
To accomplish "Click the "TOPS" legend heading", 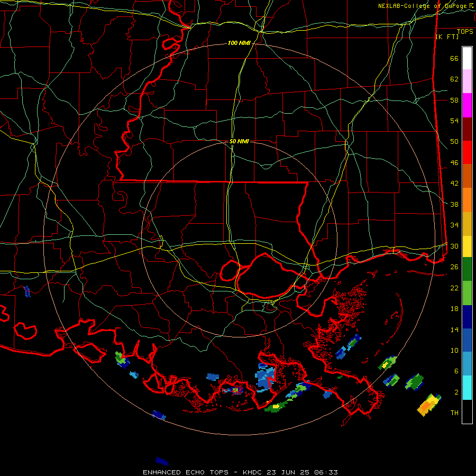I will 465,32.
